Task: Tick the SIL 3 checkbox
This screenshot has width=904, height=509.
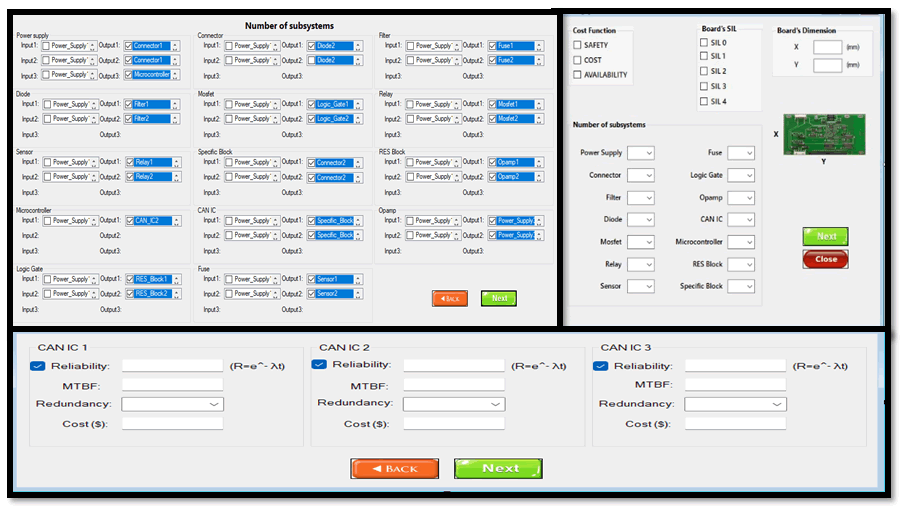Action: pos(704,86)
